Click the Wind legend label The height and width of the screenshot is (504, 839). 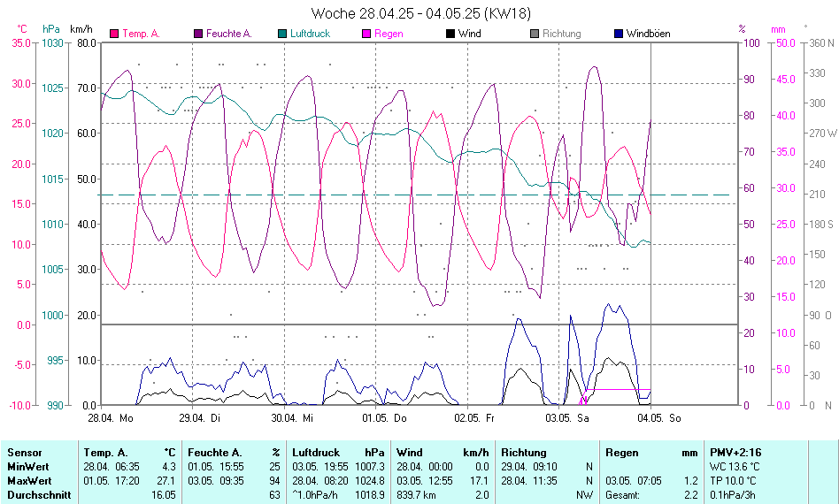[x=470, y=34]
